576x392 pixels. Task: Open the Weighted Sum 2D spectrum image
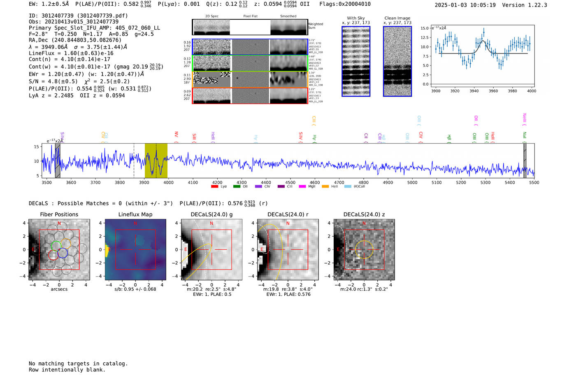coord(250,27)
